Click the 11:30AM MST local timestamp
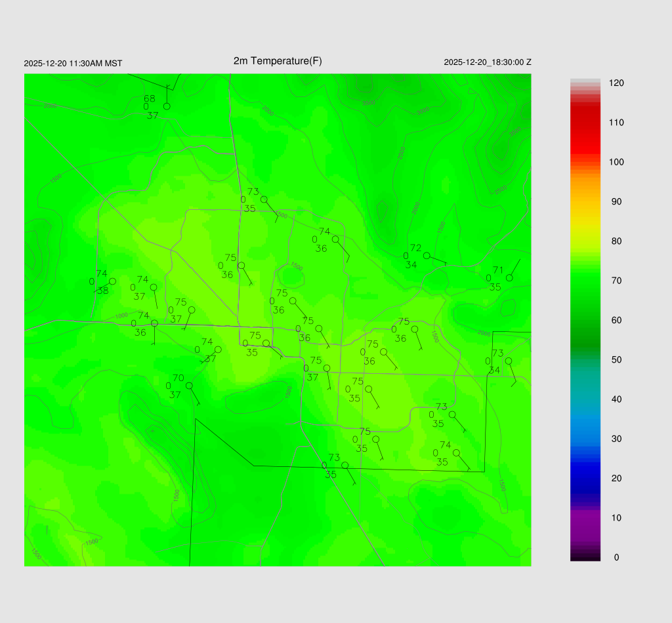Screen dimensions: 672x623 73,64
